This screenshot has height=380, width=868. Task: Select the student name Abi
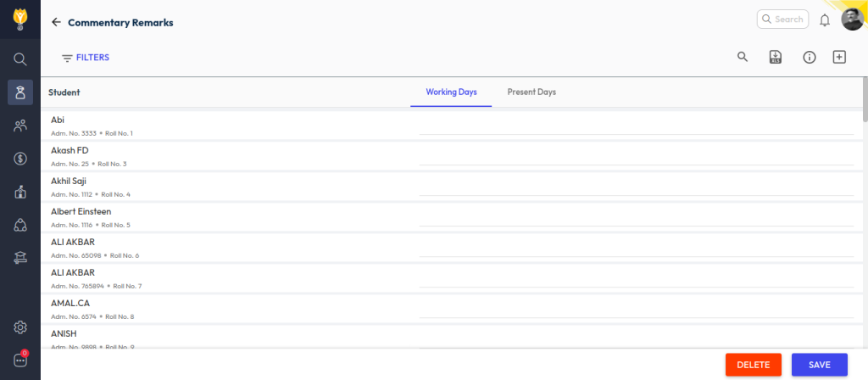[x=58, y=120]
